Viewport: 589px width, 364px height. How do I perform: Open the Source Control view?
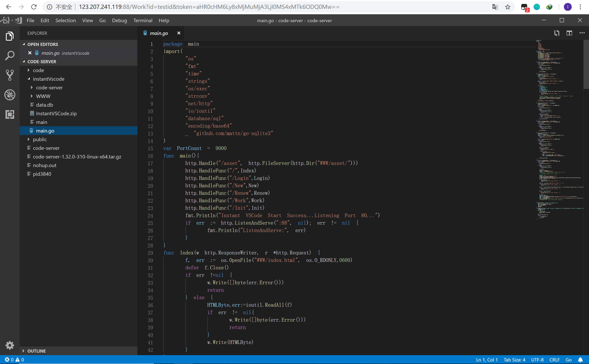(10, 75)
